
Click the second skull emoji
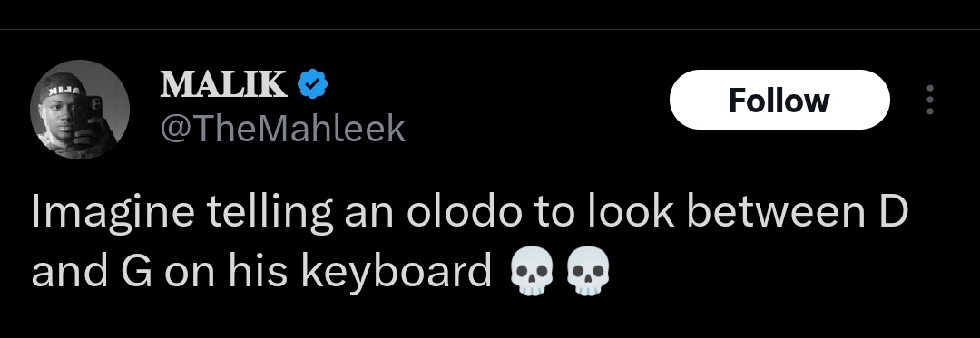(x=587, y=272)
